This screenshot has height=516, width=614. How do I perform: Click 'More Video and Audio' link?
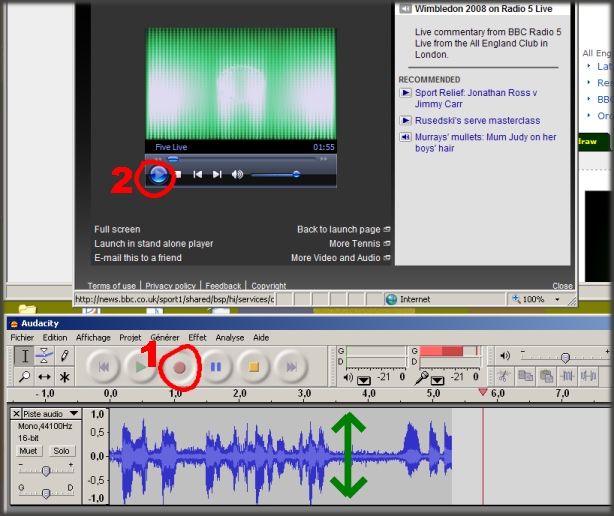coord(336,258)
